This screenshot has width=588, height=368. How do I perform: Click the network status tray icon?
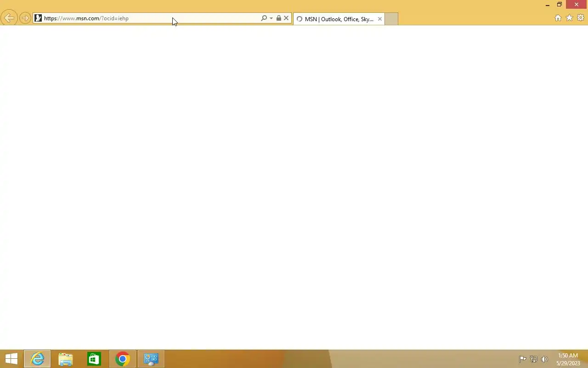tap(534, 359)
